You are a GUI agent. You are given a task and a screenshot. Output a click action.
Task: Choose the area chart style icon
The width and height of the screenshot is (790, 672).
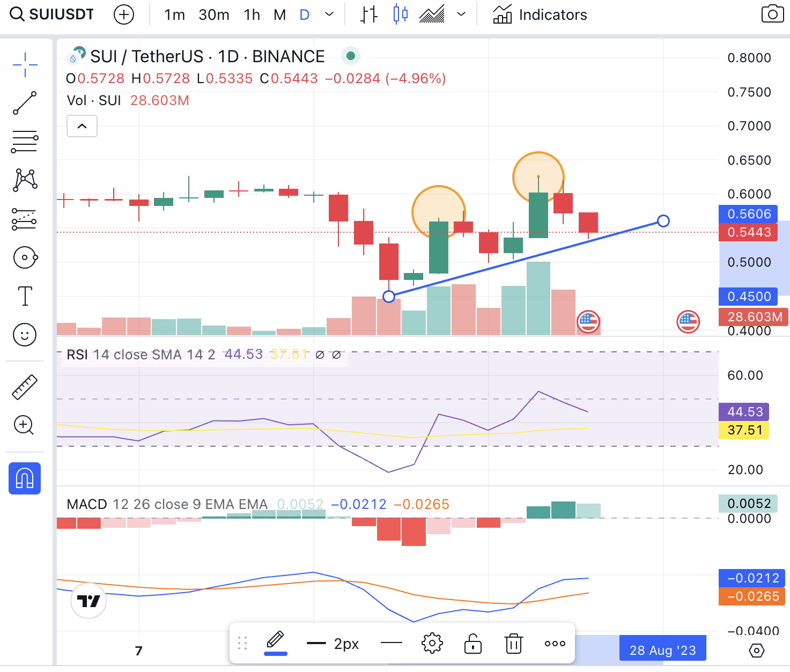[x=432, y=14]
